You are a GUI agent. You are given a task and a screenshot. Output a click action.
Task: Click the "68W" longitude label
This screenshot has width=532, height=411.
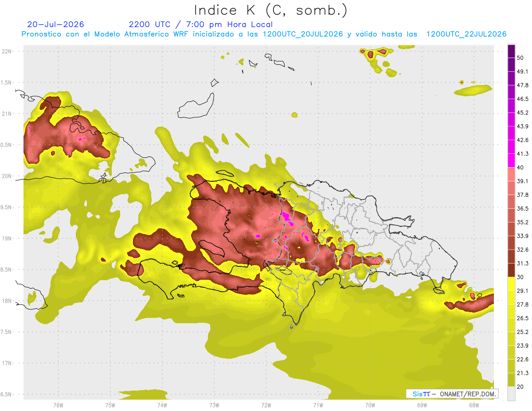[474, 405]
